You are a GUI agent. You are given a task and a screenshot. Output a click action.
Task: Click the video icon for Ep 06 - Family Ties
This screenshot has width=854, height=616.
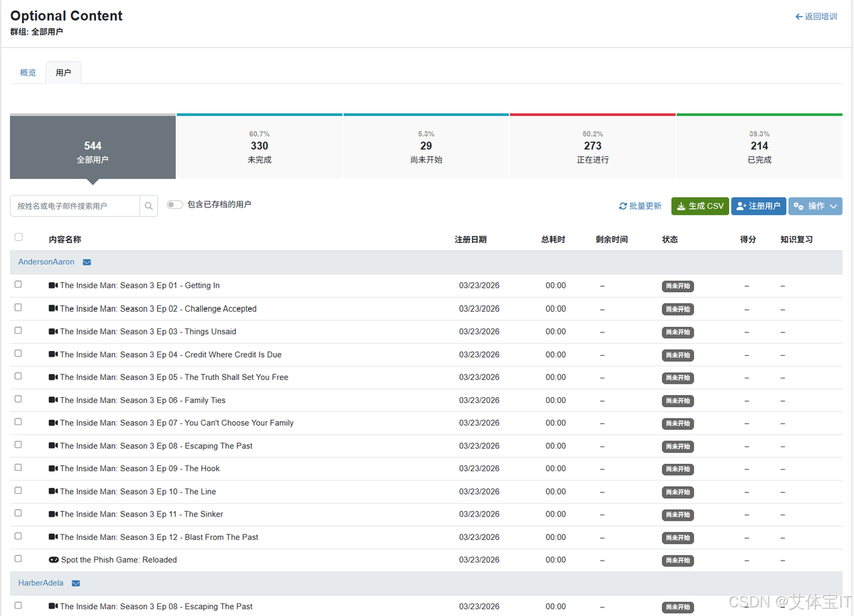click(53, 400)
